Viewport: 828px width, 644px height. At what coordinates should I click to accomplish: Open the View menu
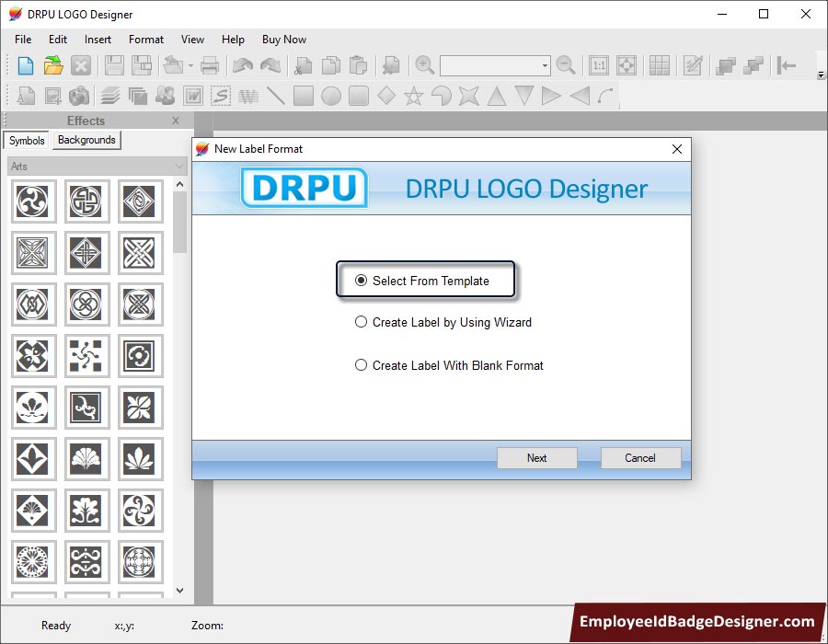click(x=192, y=40)
